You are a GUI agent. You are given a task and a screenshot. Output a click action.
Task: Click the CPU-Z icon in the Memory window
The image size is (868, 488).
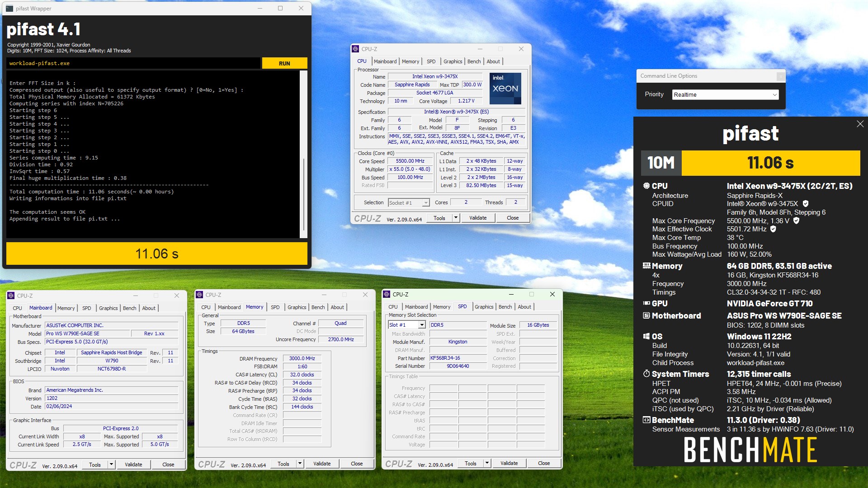pyautogui.click(x=199, y=295)
